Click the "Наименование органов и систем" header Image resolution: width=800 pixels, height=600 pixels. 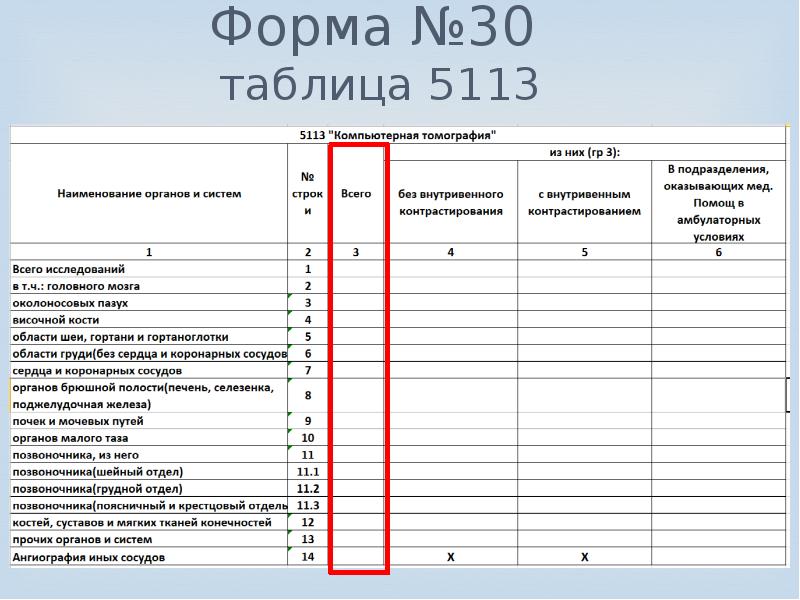pyautogui.click(x=149, y=194)
